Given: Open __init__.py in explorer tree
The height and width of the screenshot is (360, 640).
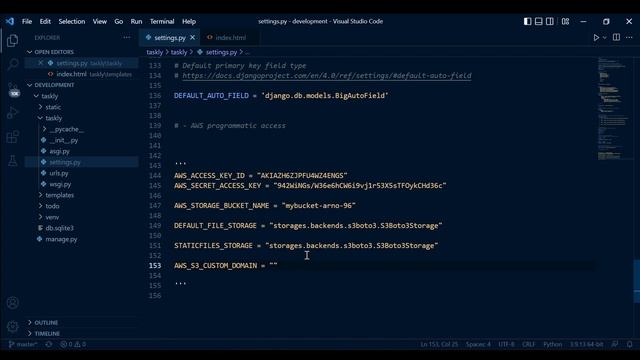Looking at the screenshot, I should 63,140.
